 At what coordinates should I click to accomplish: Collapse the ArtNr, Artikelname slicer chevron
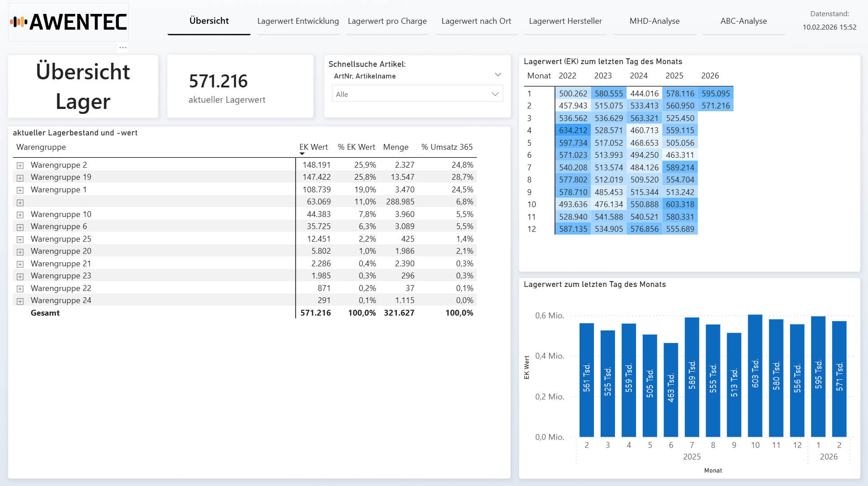tap(497, 75)
